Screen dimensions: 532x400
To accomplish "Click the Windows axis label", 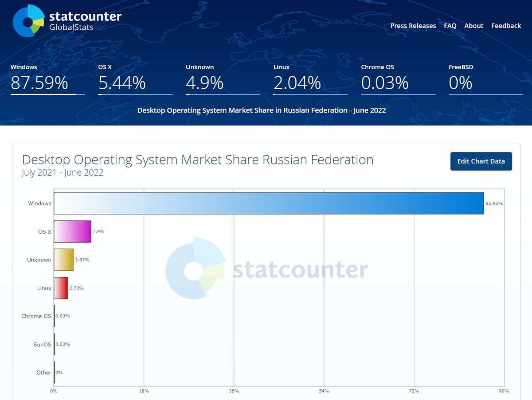I will coord(39,204).
